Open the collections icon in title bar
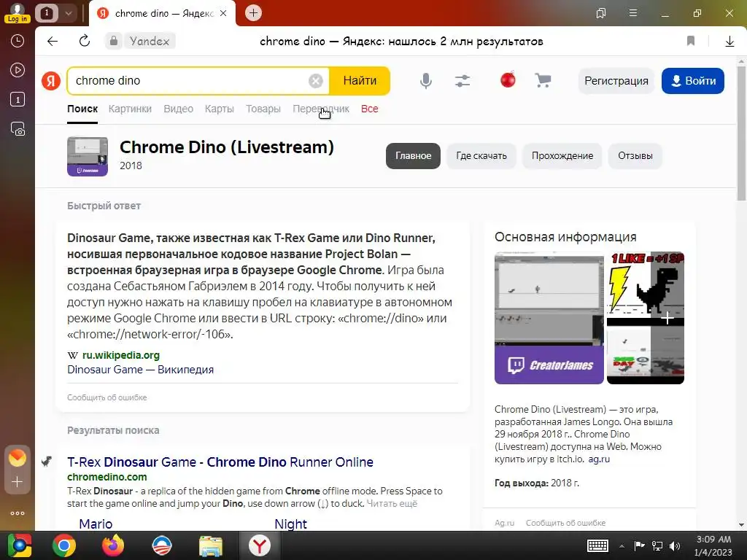This screenshot has width=747, height=560. click(x=601, y=13)
